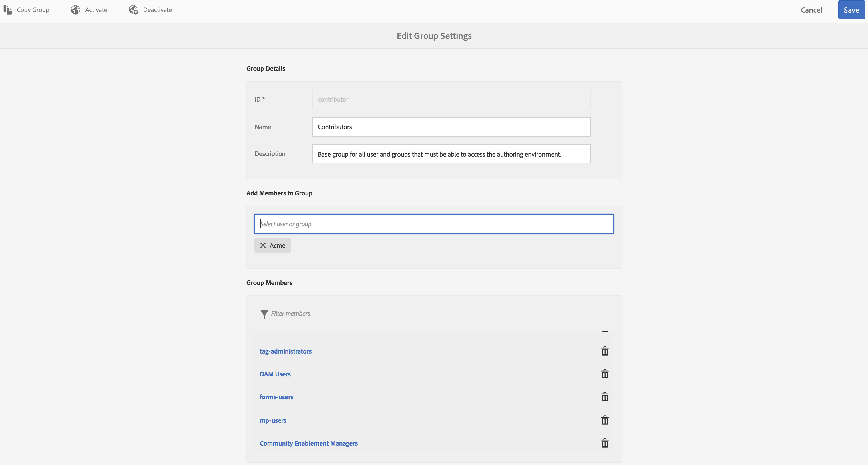Screen dimensions: 868x465
Task: Focus the Select user or group field
Action: click(434, 224)
